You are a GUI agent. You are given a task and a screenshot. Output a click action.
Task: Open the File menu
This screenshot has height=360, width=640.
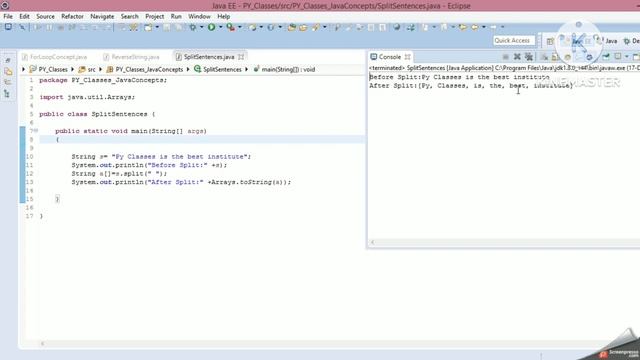[8, 16]
